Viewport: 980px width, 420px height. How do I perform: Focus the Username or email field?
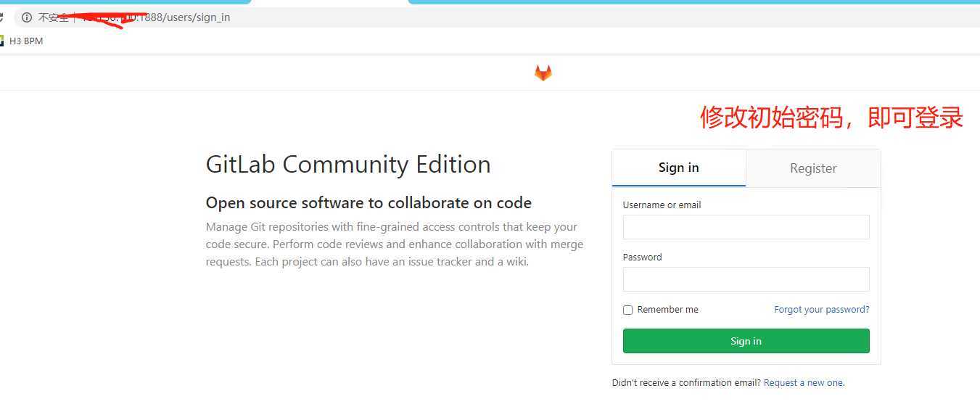pyautogui.click(x=746, y=227)
